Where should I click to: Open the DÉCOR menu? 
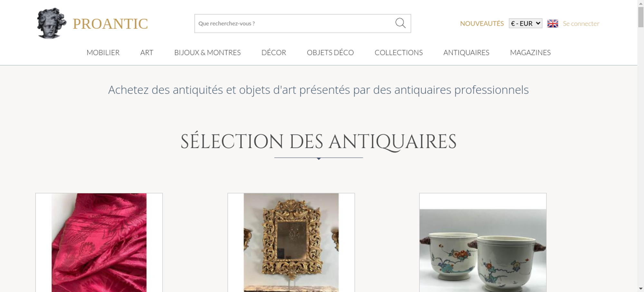coord(274,52)
